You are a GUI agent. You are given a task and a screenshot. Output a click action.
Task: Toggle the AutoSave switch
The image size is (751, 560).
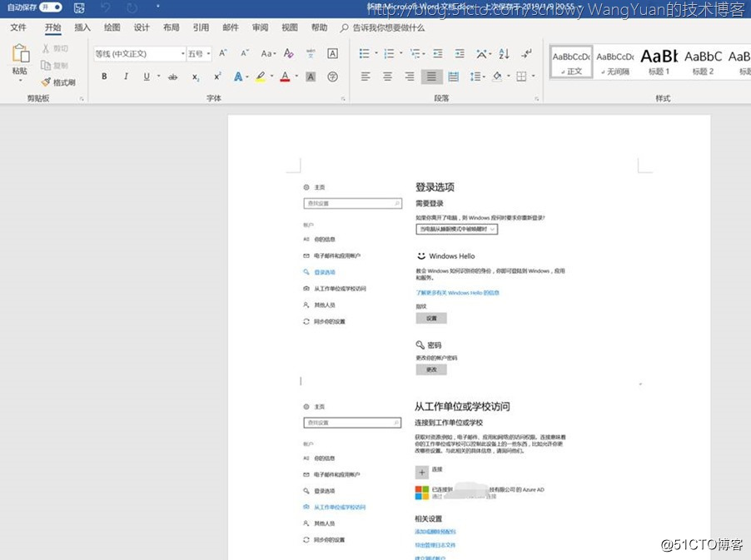[51, 7]
